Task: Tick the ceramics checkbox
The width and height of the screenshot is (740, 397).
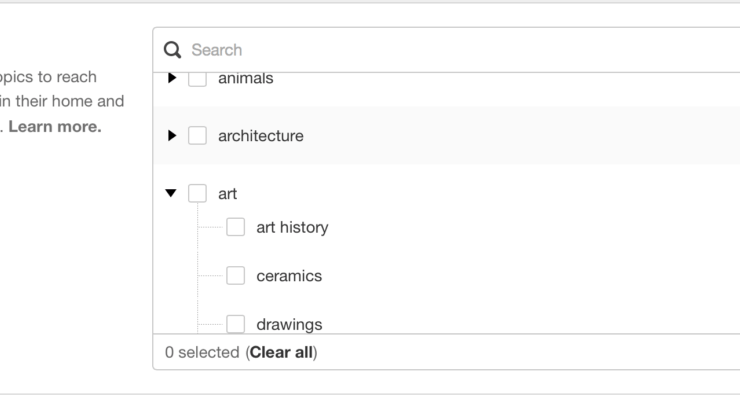Action: click(x=235, y=276)
